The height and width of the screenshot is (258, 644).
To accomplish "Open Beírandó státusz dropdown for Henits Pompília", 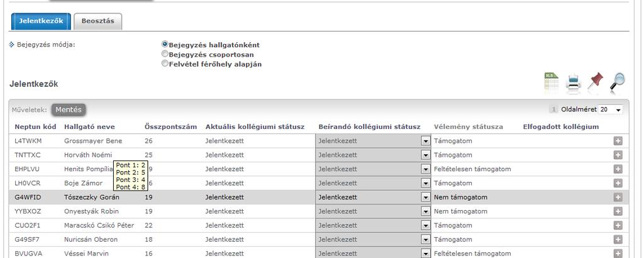I will (x=426, y=169).
